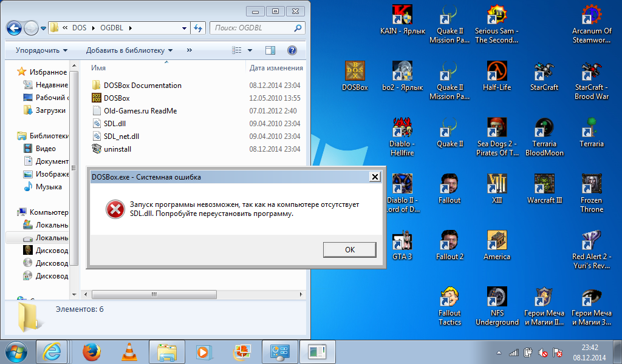Select the Diablo II Lord of Destruction icon
Image resolution: width=622 pixels, height=364 pixels.
402,194
